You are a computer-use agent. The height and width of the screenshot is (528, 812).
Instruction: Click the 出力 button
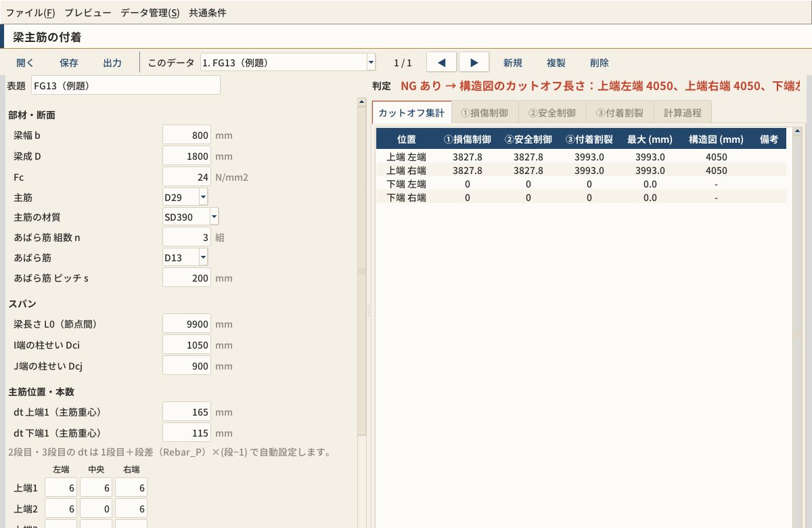coord(112,63)
